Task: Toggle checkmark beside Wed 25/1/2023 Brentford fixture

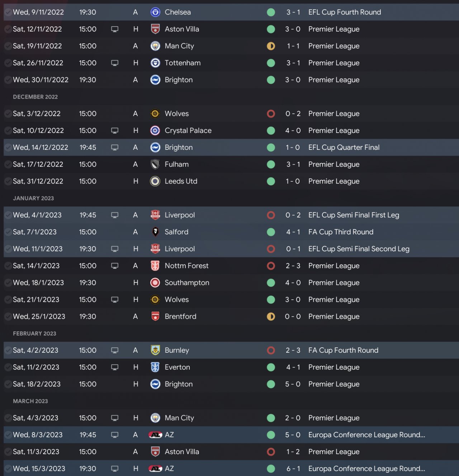Action: tap(8, 316)
